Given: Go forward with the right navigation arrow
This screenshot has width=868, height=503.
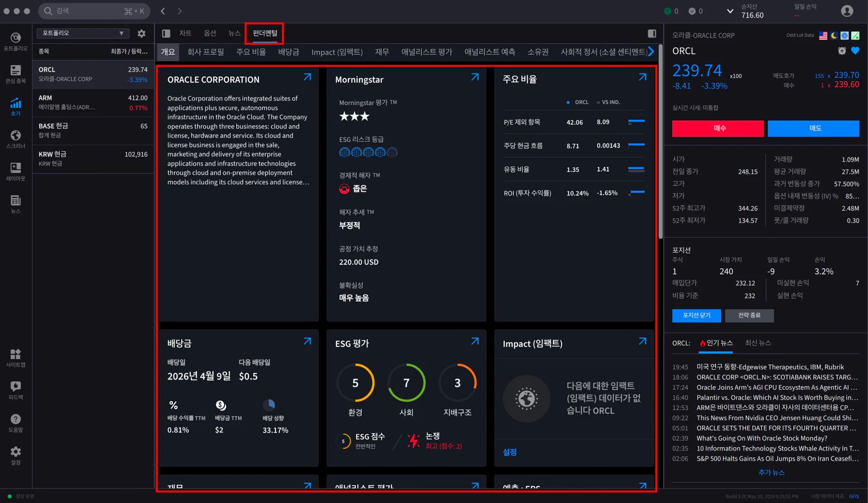Looking at the screenshot, I should pos(179,11).
